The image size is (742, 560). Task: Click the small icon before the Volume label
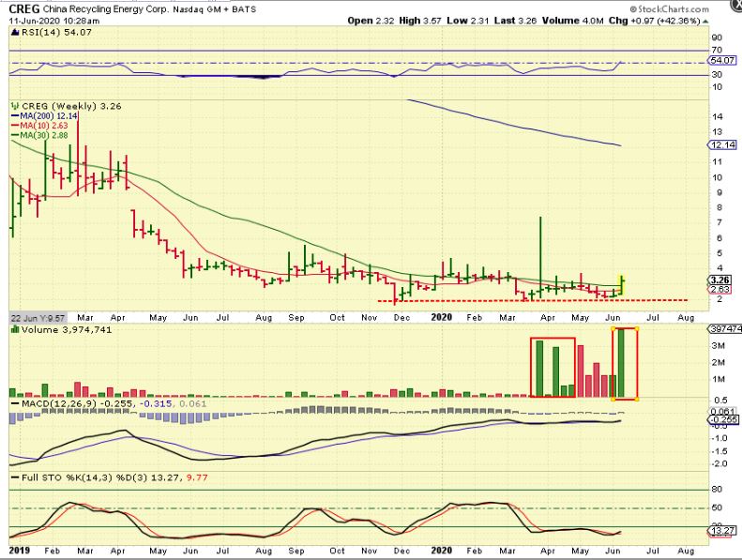(x=14, y=330)
